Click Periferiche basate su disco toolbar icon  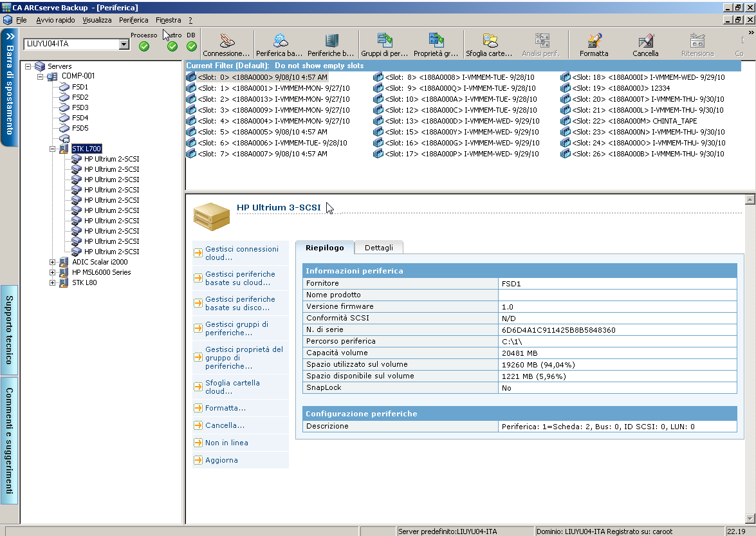331,41
